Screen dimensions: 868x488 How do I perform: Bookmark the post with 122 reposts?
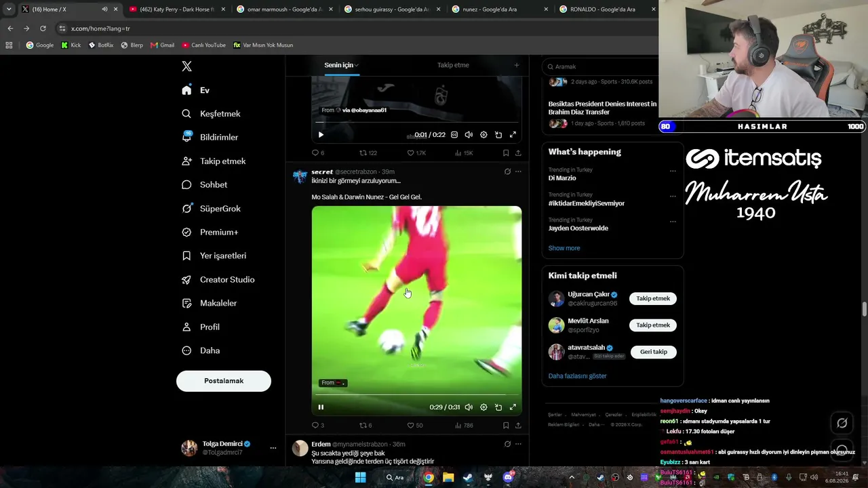(506, 153)
